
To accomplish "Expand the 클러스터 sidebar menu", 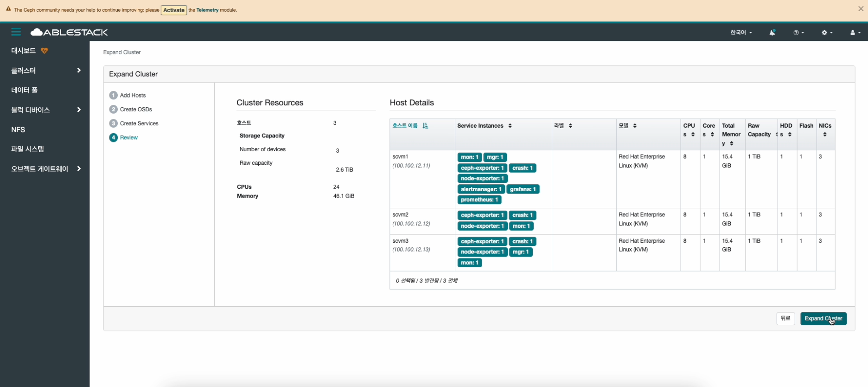I will click(x=45, y=71).
